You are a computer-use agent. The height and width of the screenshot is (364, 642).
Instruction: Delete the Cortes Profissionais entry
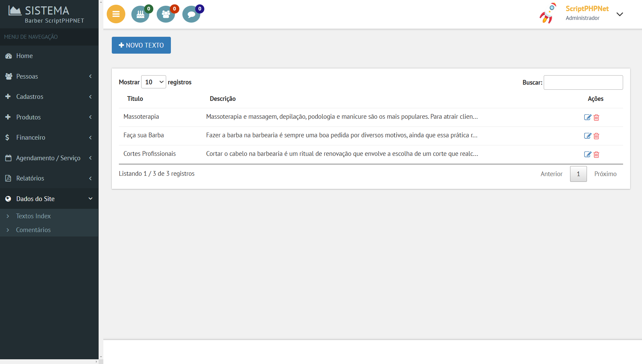click(x=596, y=155)
